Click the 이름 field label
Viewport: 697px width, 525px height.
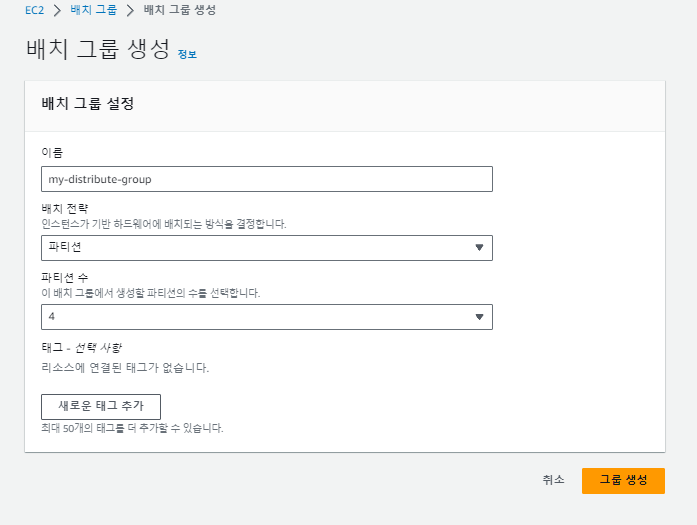tap(52, 152)
